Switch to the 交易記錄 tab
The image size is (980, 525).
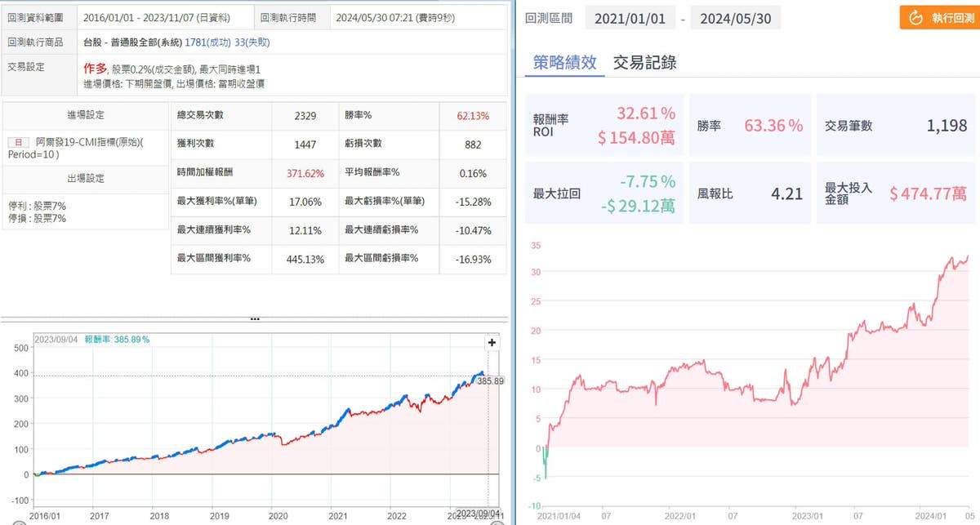644,62
